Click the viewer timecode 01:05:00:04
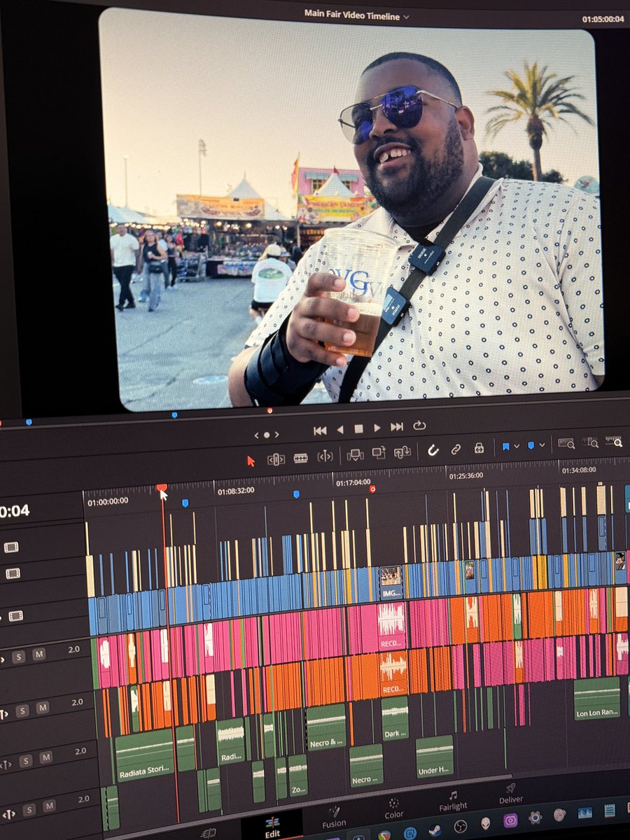Image resolution: width=630 pixels, height=840 pixels. [x=603, y=19]
